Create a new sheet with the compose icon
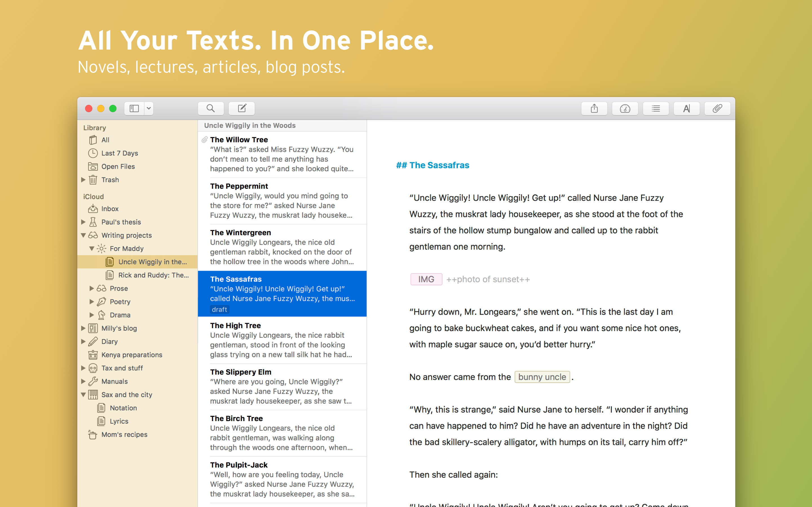Screen dimensions: 812x507 point(242,108)
